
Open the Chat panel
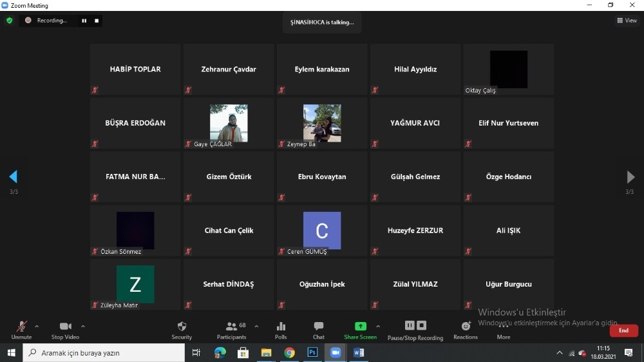pyautogui.click(x=318, y=327)
